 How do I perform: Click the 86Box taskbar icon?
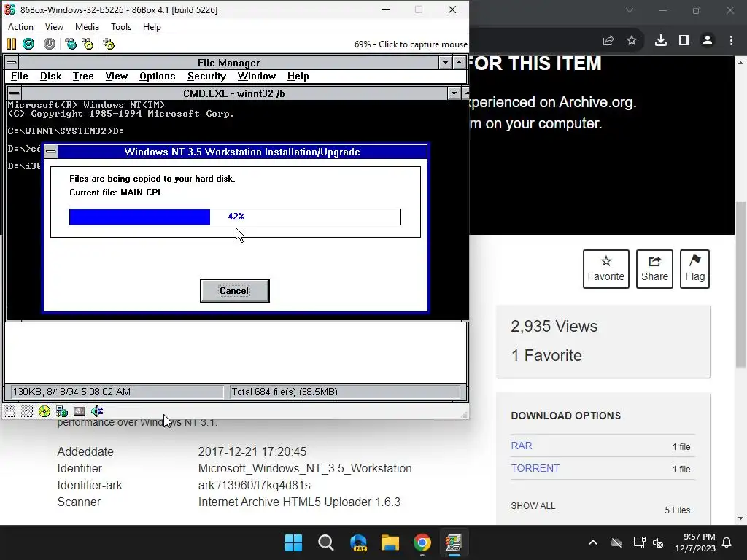pos(454,542)
